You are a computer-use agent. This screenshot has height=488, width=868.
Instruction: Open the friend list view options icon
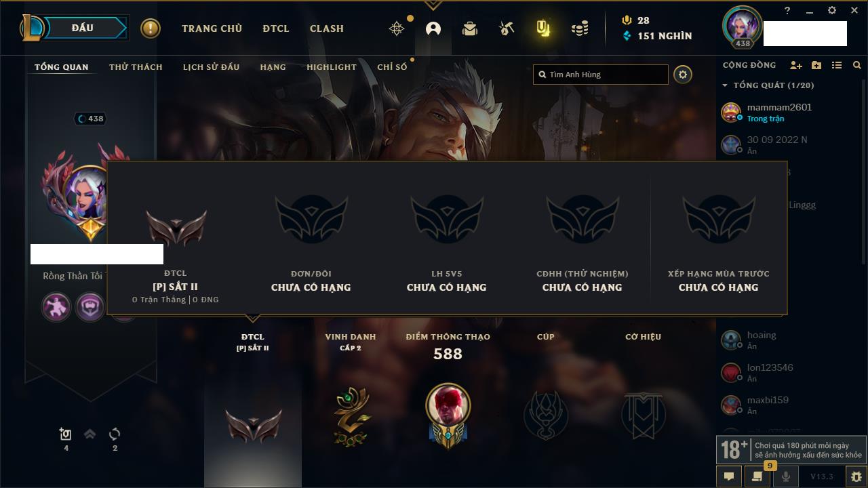pyautogui.click(x=837, y=66)
